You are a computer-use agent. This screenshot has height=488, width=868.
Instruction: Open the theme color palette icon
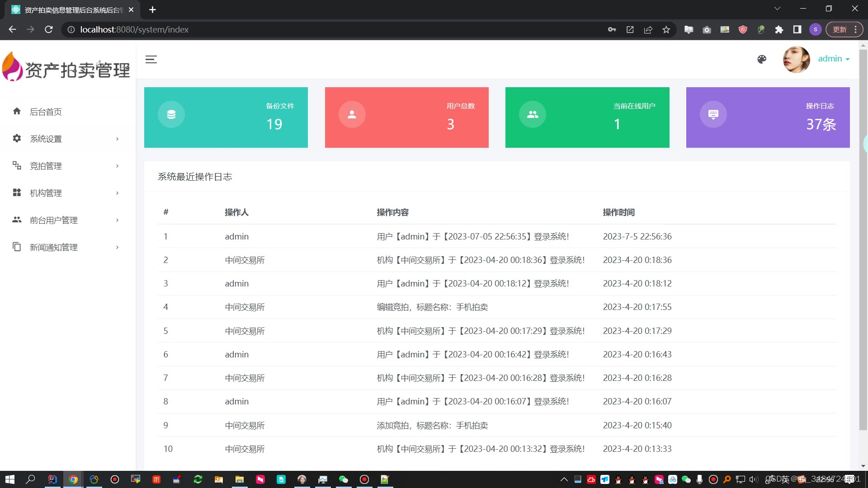coord(762,59)
